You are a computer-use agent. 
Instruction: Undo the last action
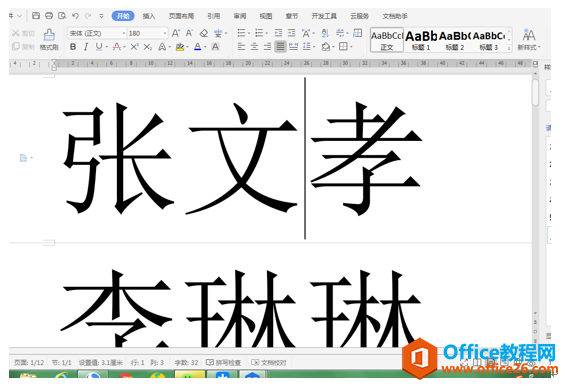point(75,16)
